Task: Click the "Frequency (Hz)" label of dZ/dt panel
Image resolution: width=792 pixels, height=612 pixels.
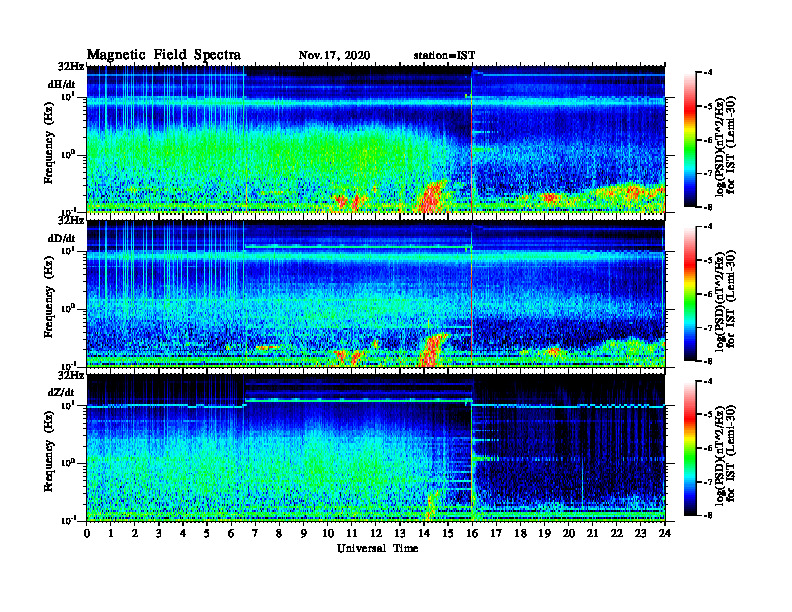Action: click(x=48, y=451)
